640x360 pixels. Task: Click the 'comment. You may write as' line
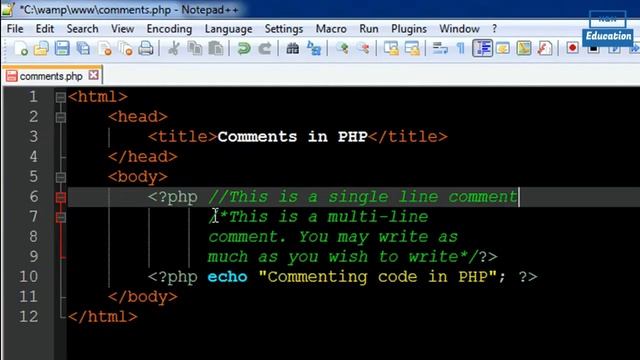(x=333, y=237)
